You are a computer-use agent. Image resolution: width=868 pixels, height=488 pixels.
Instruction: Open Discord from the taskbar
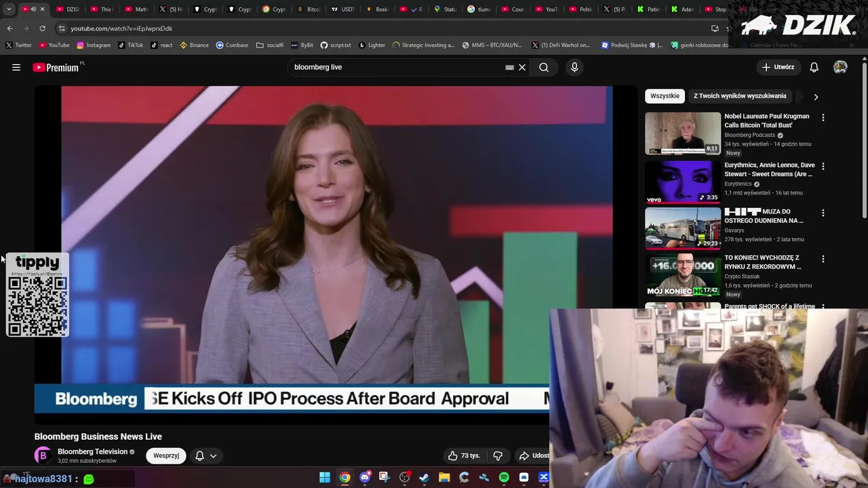click(x=365, y=478)
